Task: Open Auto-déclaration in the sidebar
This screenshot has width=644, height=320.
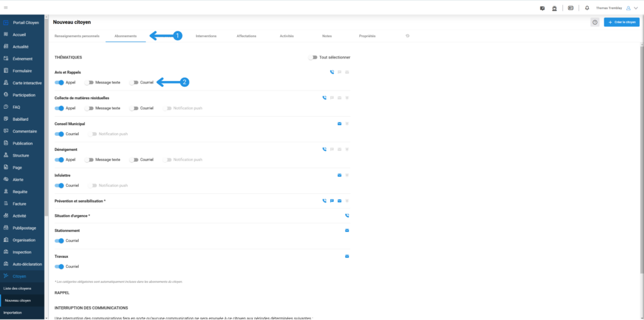Action: [x=22, y=264]
